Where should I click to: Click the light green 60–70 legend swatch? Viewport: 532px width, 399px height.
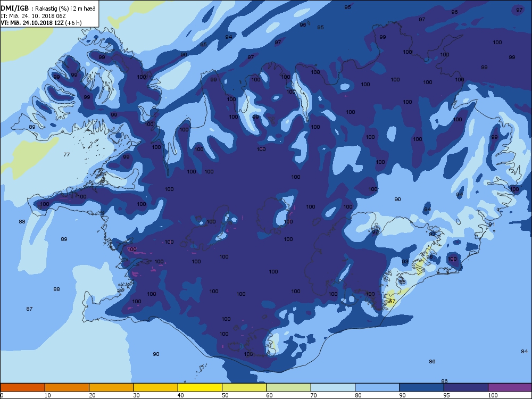click(x=289, y=387)
